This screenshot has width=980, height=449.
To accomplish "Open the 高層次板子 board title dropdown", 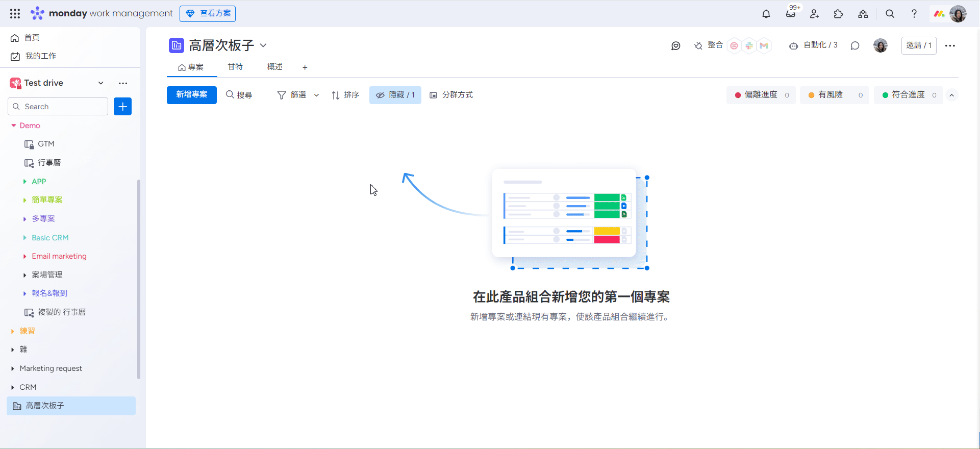I will (x=263, y=45).
